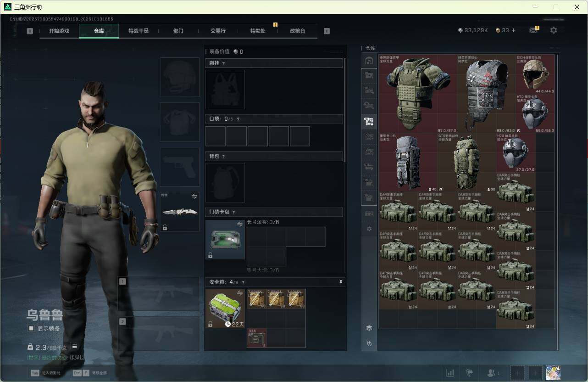Image resolution: width=588 pixels, height=382 pixels.
Task: Open the 特勤处 tab
Action: coord(258,31)
